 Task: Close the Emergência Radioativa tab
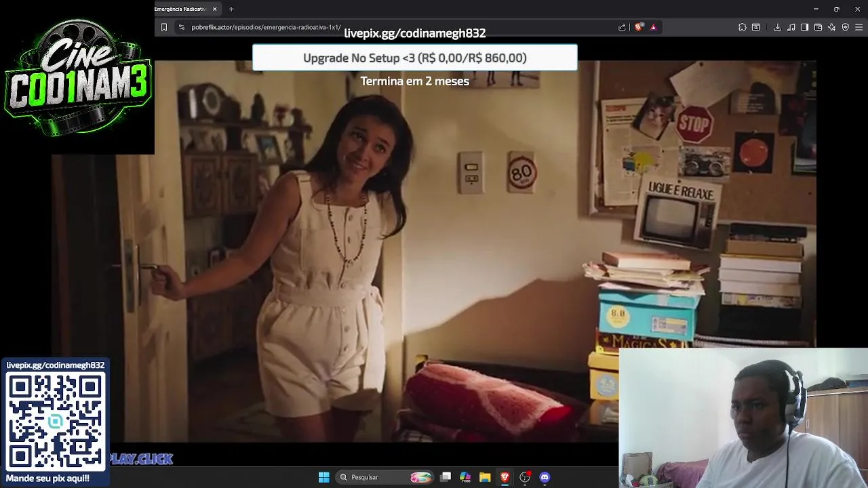point(214,9)
